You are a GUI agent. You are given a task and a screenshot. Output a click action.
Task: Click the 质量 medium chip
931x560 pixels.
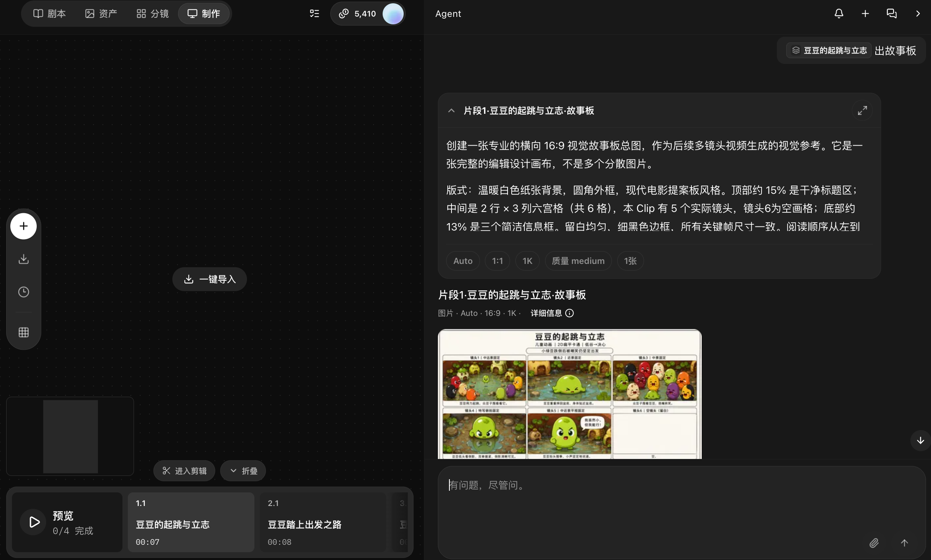coord(578,261)
